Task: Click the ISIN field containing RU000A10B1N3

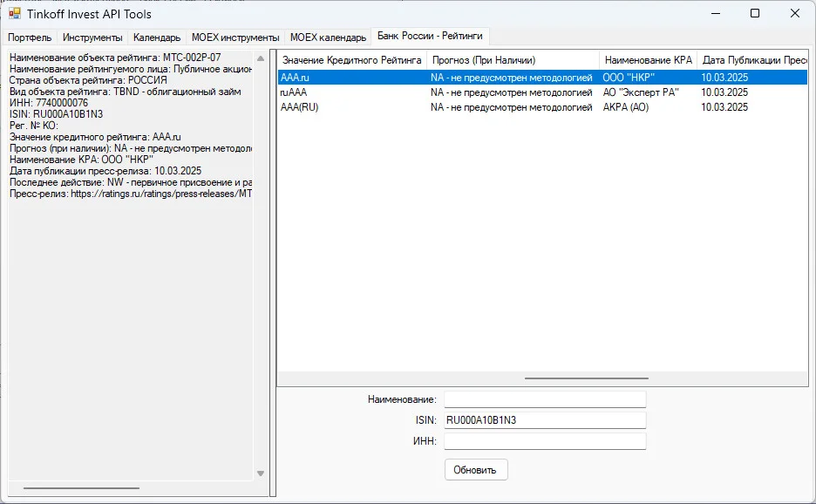Action: (545, 420)
